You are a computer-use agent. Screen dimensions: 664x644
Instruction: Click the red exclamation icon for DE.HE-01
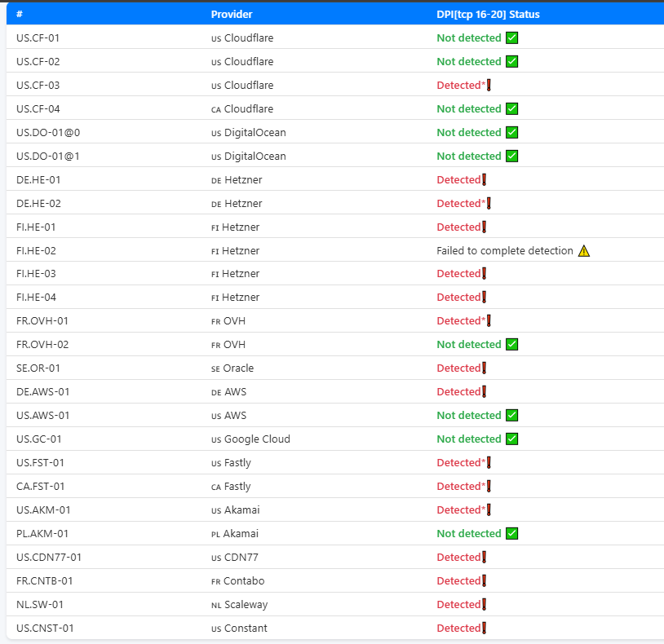pos(484,180)
